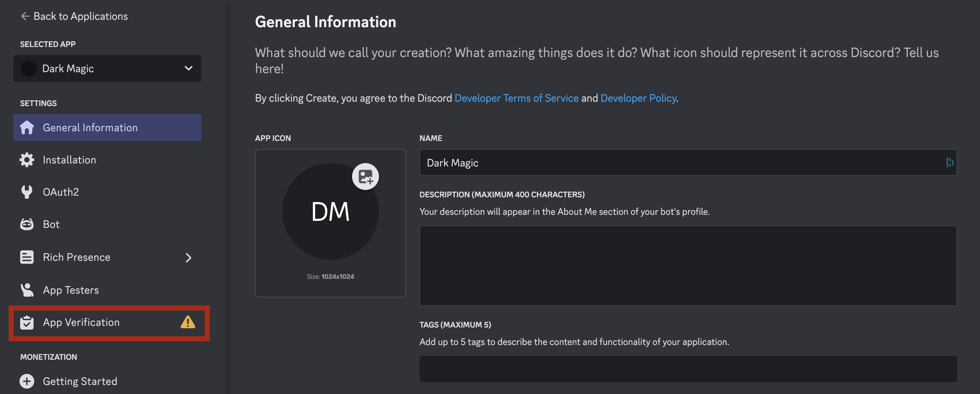This screenshot has width=980, height=394.
Task: Select General Information menu item
Action: [107, 128]
